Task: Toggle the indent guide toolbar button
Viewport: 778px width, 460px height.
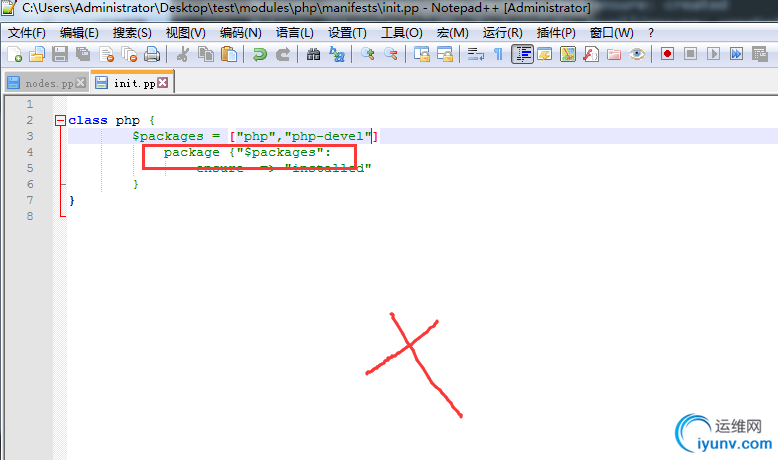Action: [522, 54]
